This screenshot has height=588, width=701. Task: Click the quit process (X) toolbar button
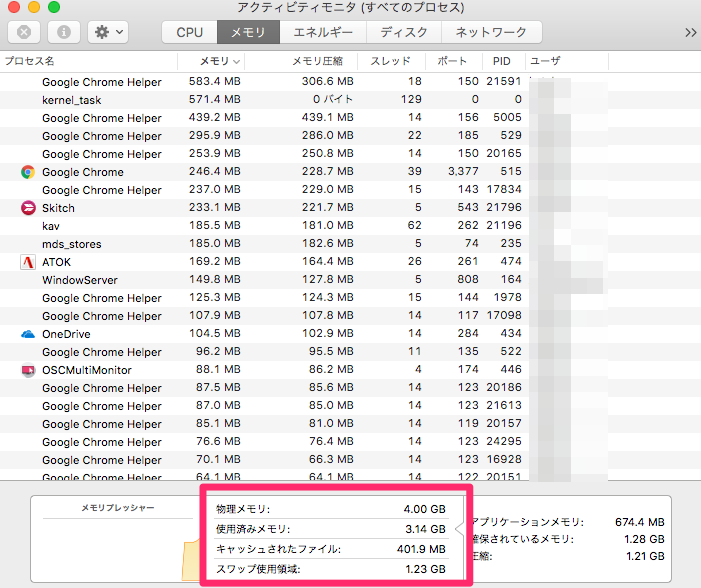[x=24, y=32]
